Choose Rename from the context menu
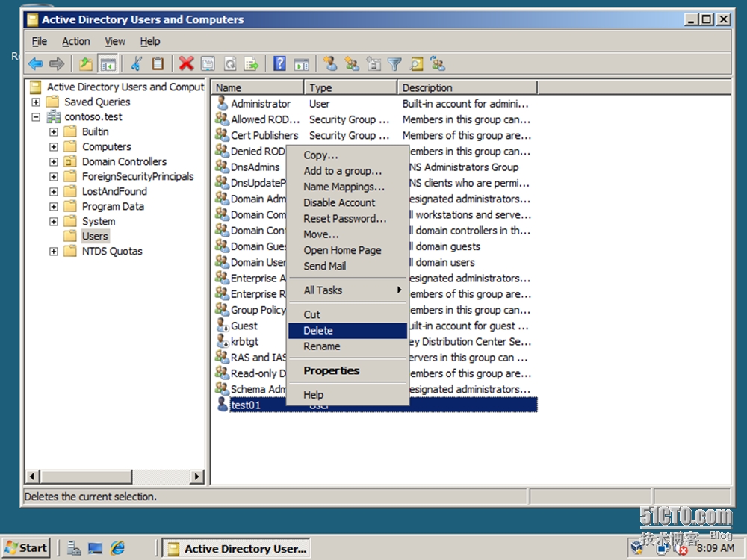The width and height of the screenshot is (747, 560). click(347, 346)
